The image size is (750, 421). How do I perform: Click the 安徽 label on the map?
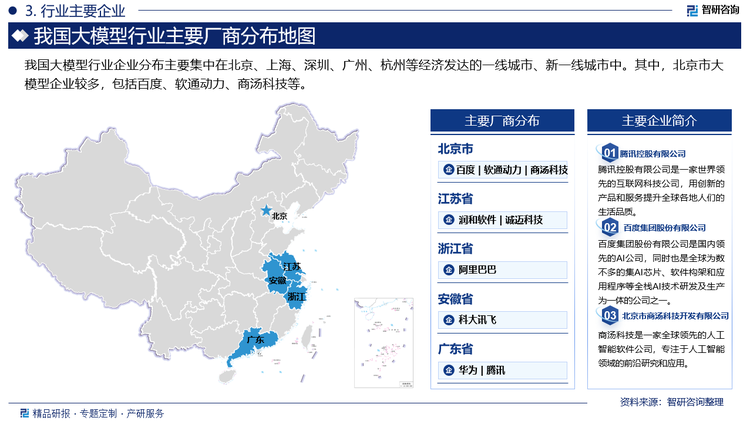click(x=277, y=280)
